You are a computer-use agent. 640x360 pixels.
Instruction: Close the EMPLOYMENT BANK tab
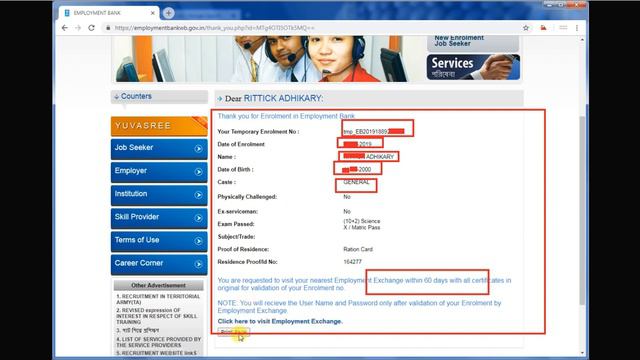pos(153,13)
